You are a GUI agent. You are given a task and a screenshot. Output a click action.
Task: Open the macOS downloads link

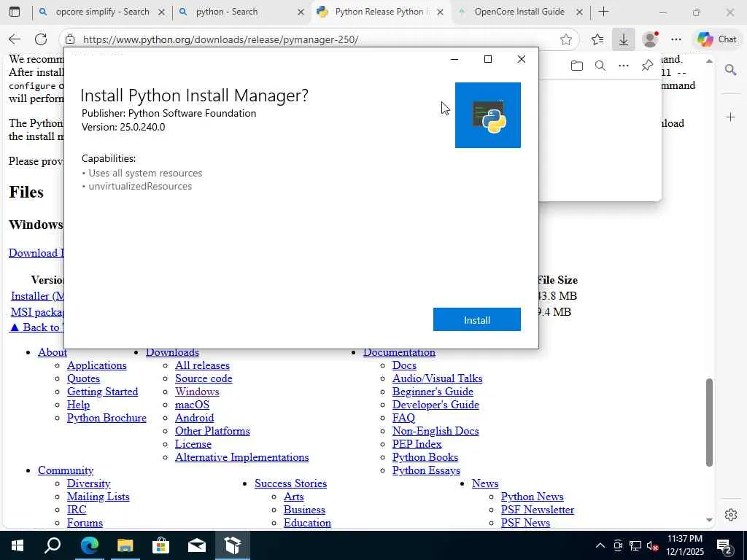click(x=192, y=405)
